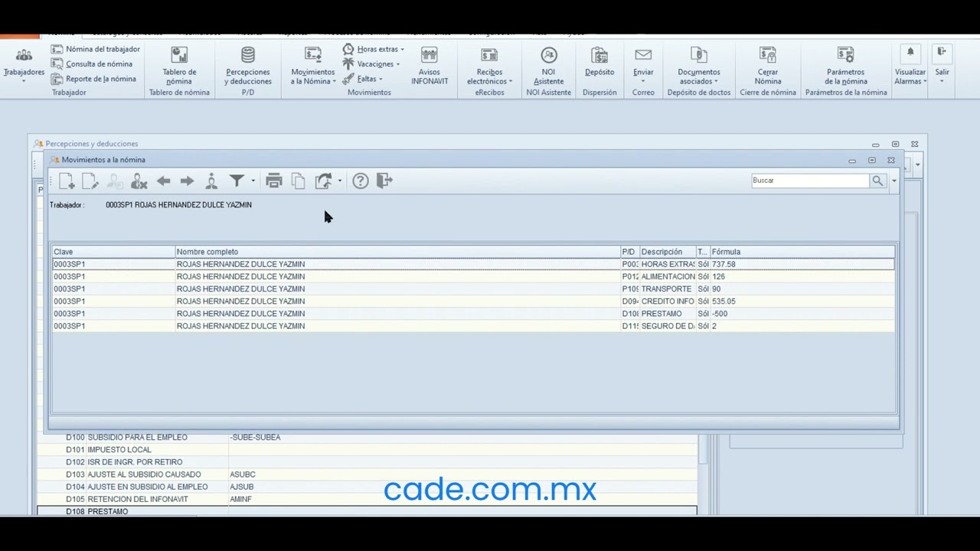The image size is (980, 551).
Task: Open the Depósito dispersión tool
Action: point(599,61)
